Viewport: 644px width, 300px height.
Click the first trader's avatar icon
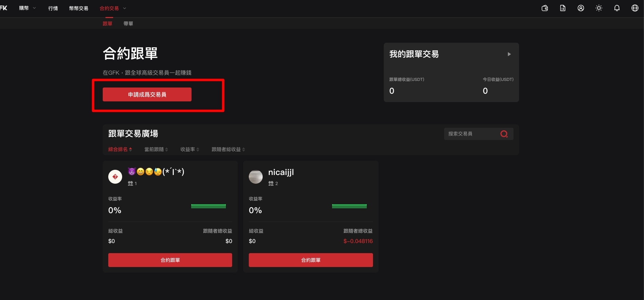click(x=115, y=177)
